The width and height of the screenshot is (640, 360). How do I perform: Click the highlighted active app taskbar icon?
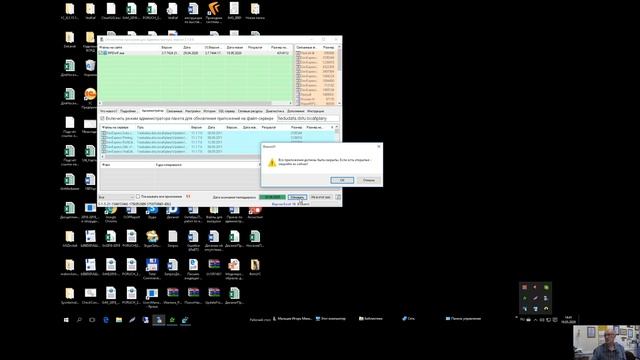coord(159,320)
